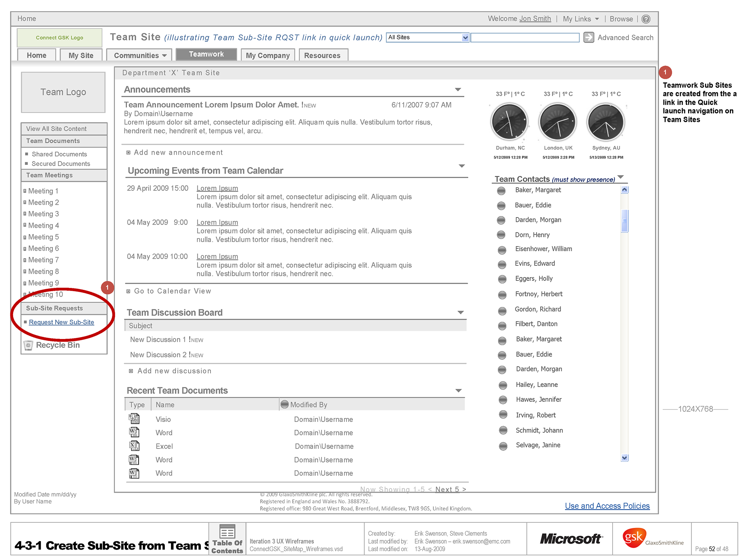
Task: Switch to the My Company tab
Action: point(267,55)
